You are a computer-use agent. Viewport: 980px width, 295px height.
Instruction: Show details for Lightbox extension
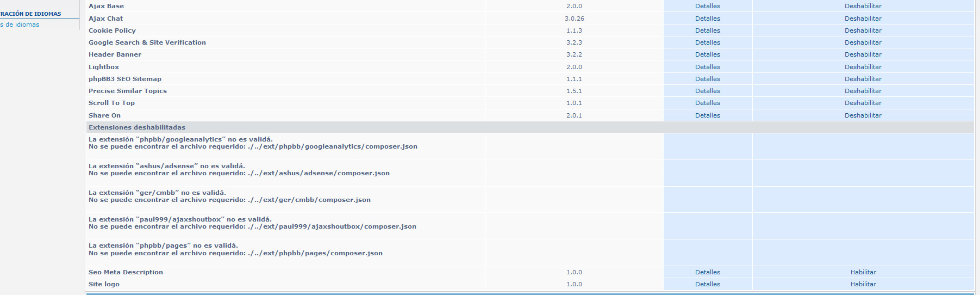point(707,67)
